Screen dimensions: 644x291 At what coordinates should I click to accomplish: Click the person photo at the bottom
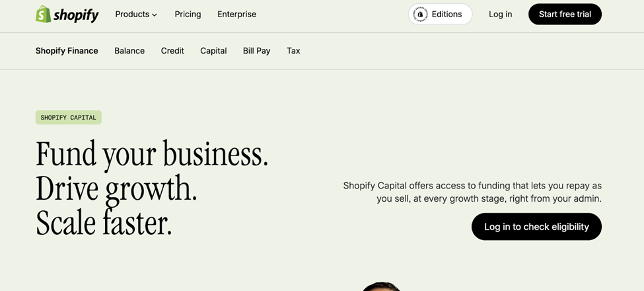tap(381, 286)
